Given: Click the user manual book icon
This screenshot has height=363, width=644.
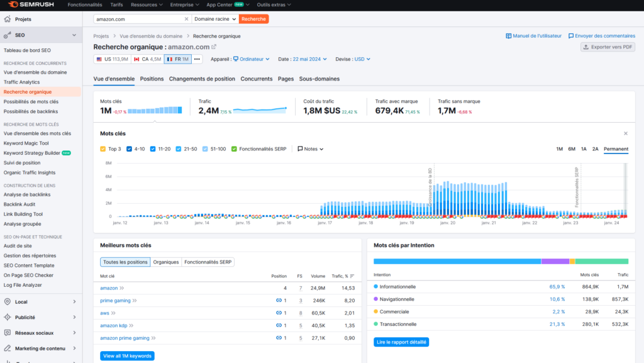Looking at the screenshot, I should click(x=508, y=36).
